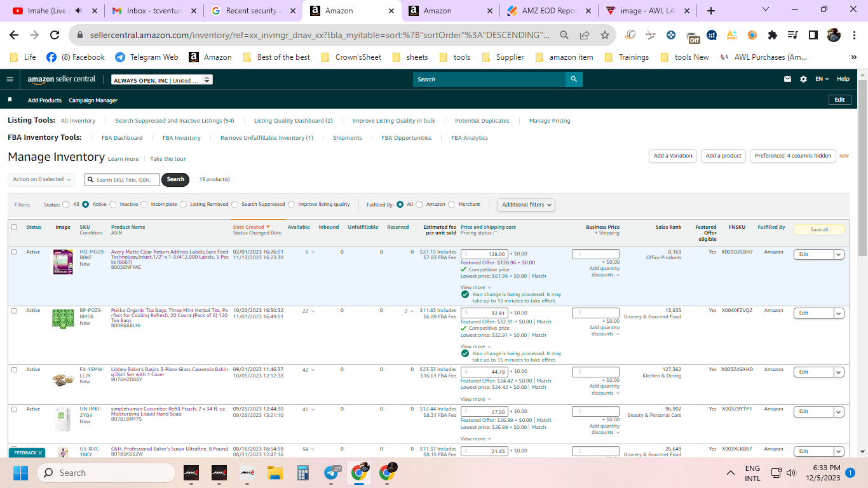Viewport: 868px width, 488px height.
Task: Close the Feedback tab with the X
Action: click(x=40, y=453)
